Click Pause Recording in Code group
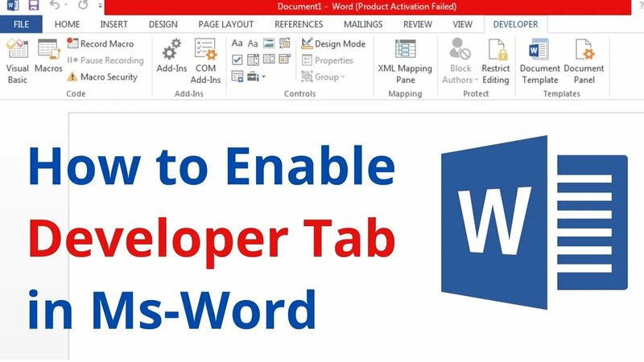This screenshot has width=644, height=362. (105, 60)
